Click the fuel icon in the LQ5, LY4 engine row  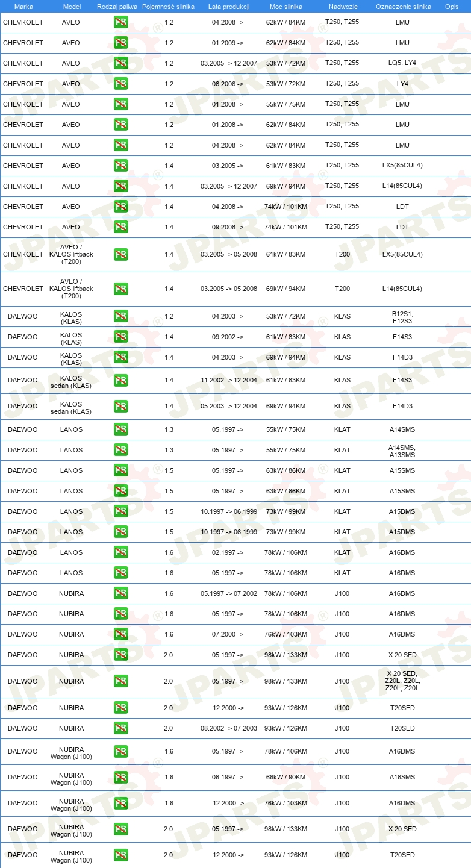(x=120, y=63)
